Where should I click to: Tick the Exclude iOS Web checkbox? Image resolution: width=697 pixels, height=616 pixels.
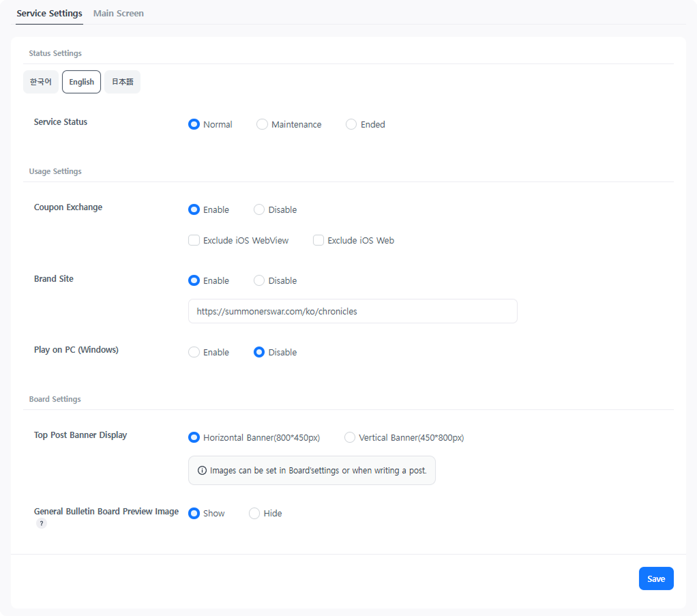(x=318, y=241)
